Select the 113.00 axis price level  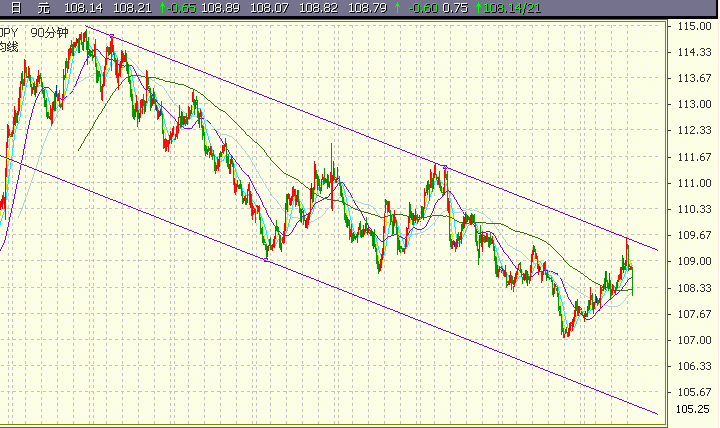tap(695, 104)
